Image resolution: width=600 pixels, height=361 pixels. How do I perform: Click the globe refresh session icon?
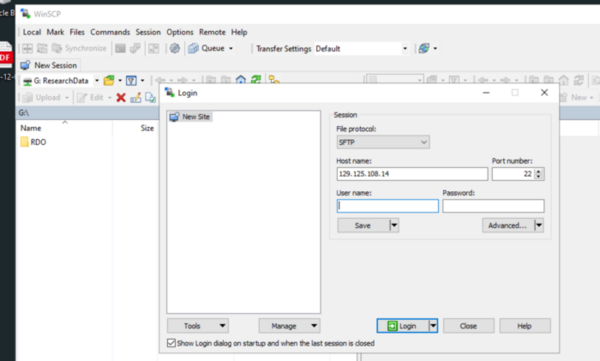click(x=424, y=48)
